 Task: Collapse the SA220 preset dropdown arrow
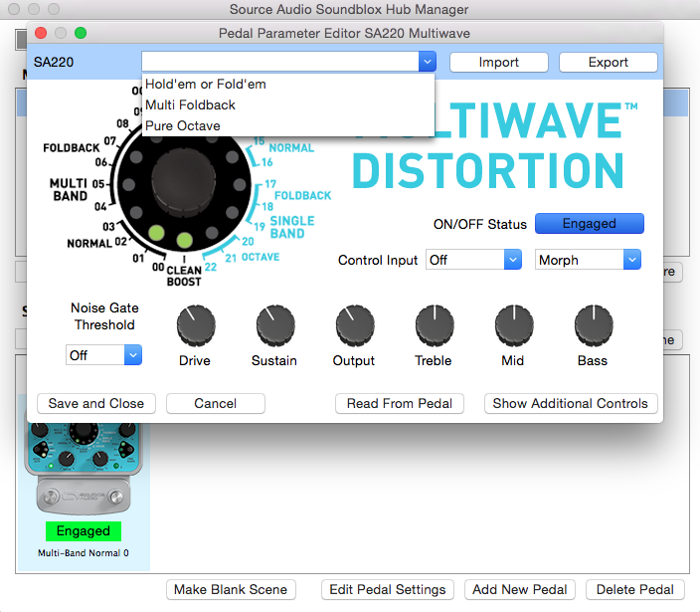tap(428, 62)
